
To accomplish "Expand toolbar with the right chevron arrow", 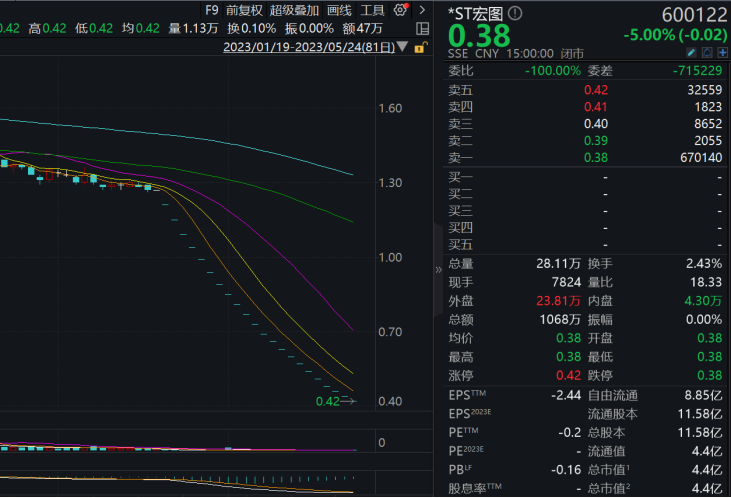I will click(x=421, y=10).
